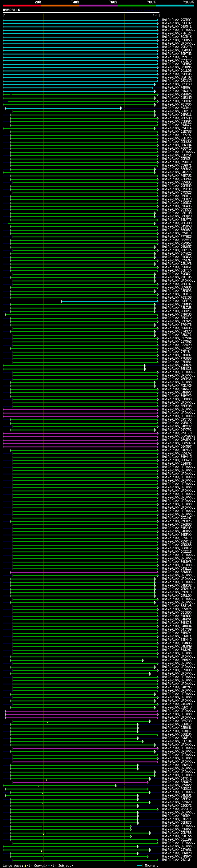Select hit UniRef100_B3RW26

click(x=176, y=782)
